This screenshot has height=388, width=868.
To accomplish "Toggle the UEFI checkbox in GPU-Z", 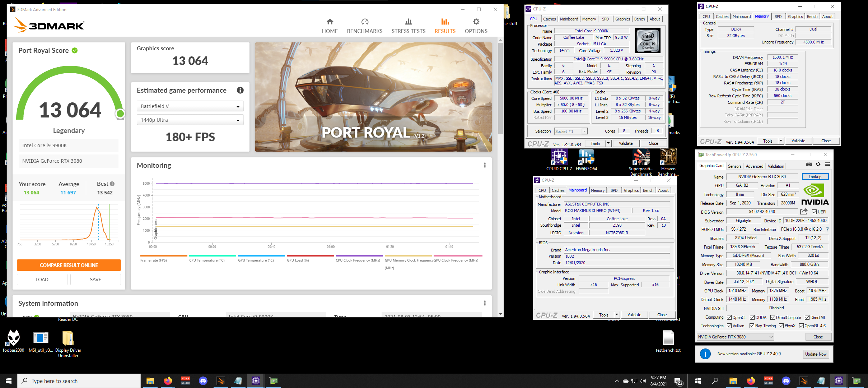I will coord(814,212).
